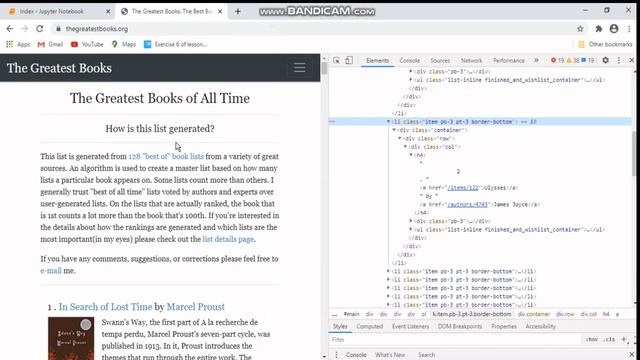Screen dimensions: 640x360
Task: Open In Search of Lost Time link
Action: click(105, 307)
